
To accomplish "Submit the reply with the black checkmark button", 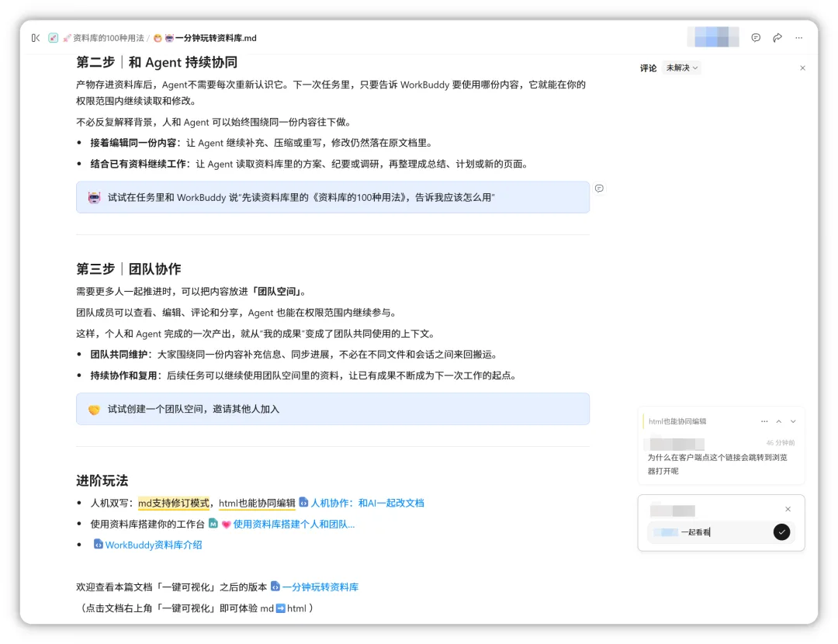I will (781, 532).
